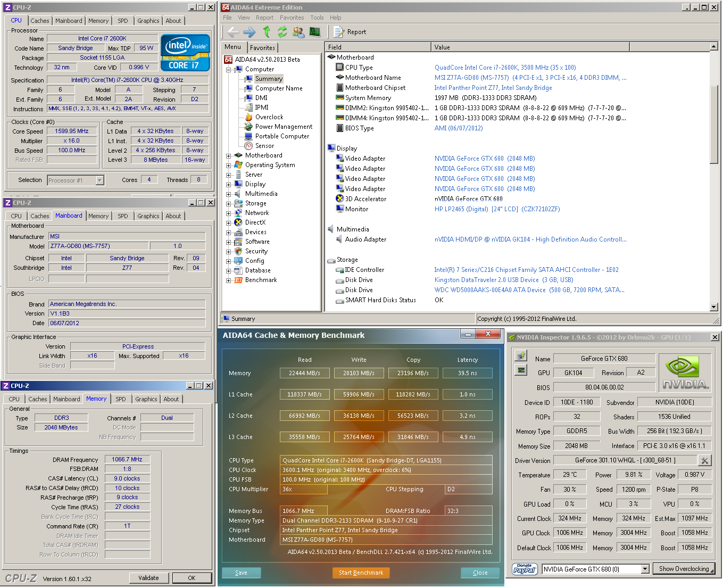723x588 pixels.
Task: Click the Report document icon in AIDA64 toolbar
Action: [338, 32]
